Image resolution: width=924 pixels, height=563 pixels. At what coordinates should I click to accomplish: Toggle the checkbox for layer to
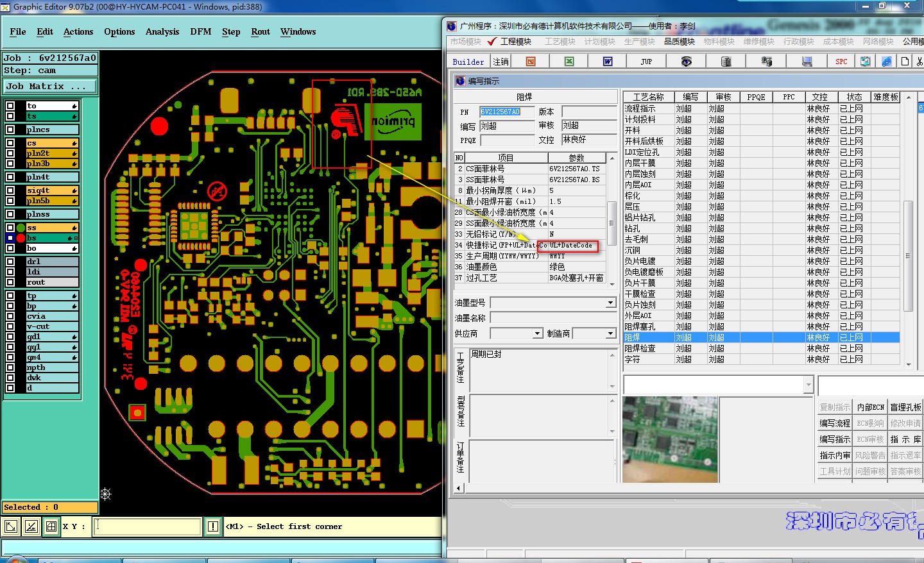[x=10, y=106]
